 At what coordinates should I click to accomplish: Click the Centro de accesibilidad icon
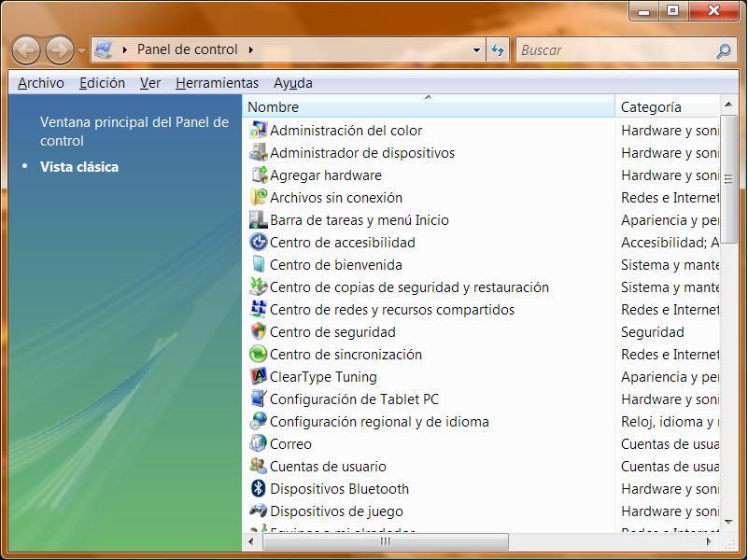(x=259, y=242)
